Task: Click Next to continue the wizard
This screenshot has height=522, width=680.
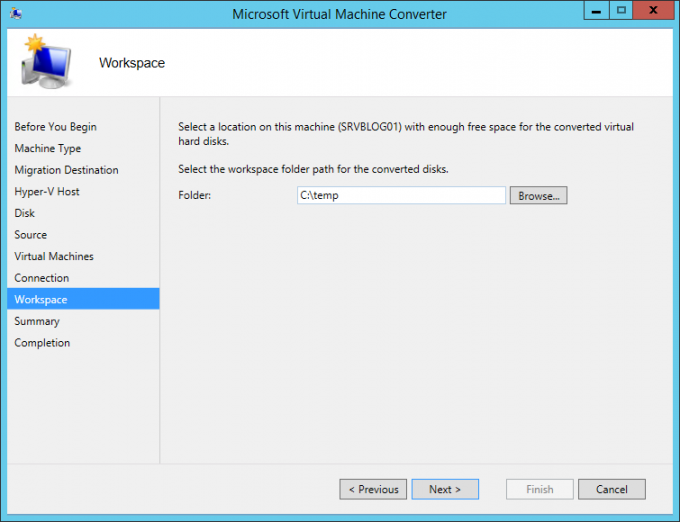Action: pyautogui.click(x=445, y=489)
